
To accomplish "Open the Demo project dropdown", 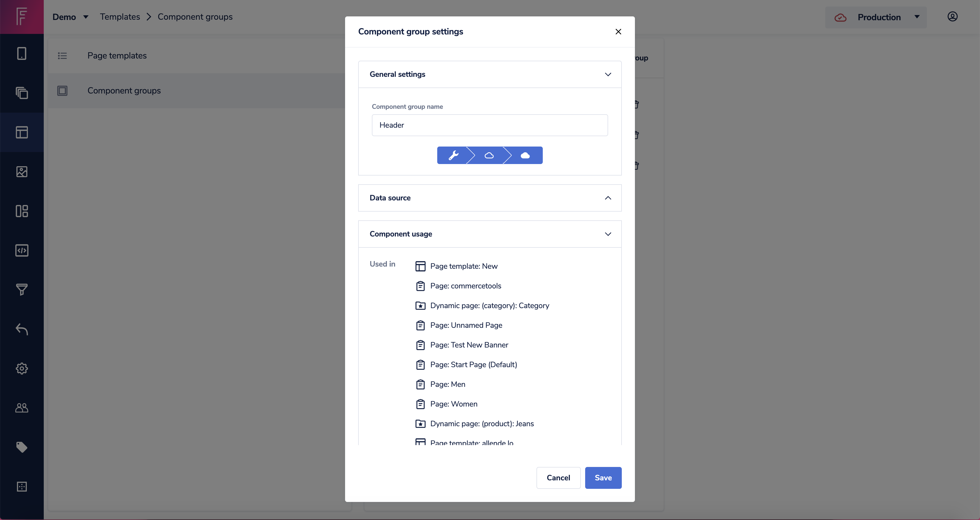I will (x=70, y=17).
